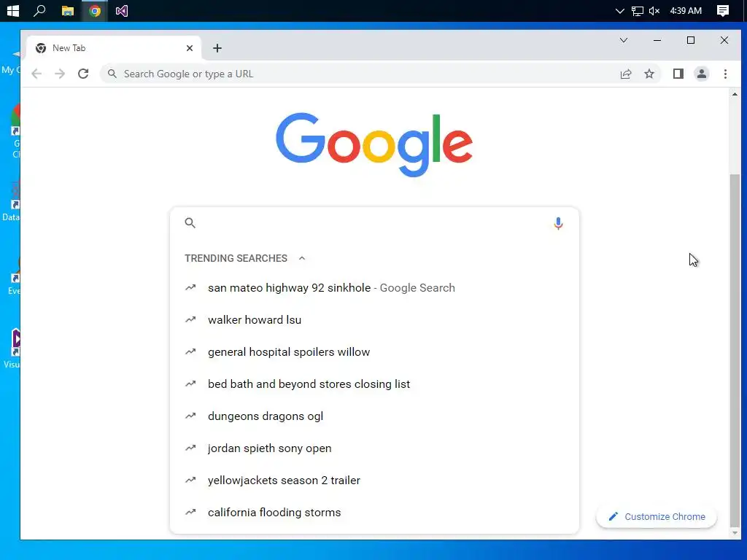Click the magnifier icon in Google search box
This screenshot has width=747, height=560.
pos(190,223)
